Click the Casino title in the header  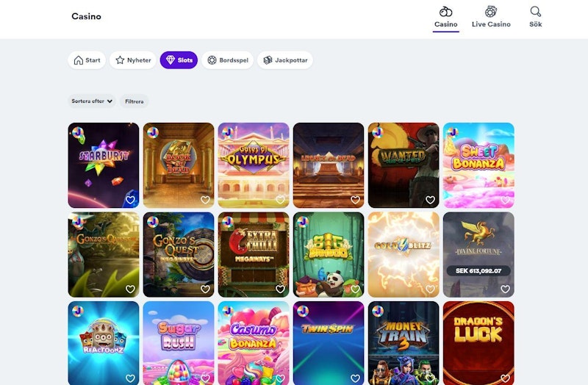coord(86,16)
